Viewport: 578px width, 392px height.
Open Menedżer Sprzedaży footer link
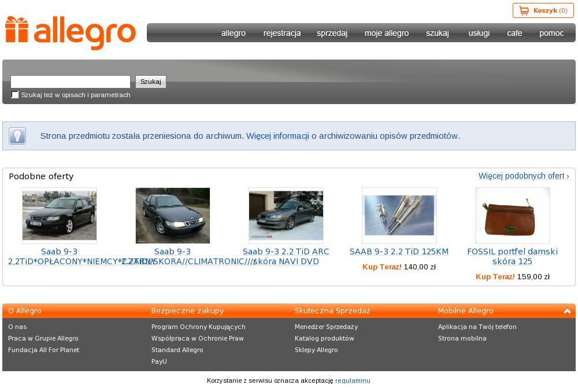coord(326,327)
